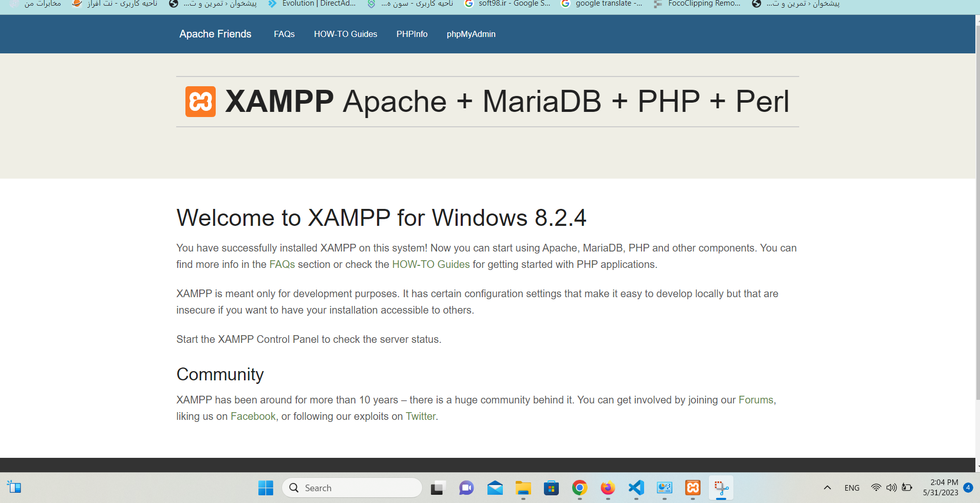The height and width of the screenshot is (503, 980).
Task: Open File Explorer from the taskbar
Action: click(x=523, y=488)
